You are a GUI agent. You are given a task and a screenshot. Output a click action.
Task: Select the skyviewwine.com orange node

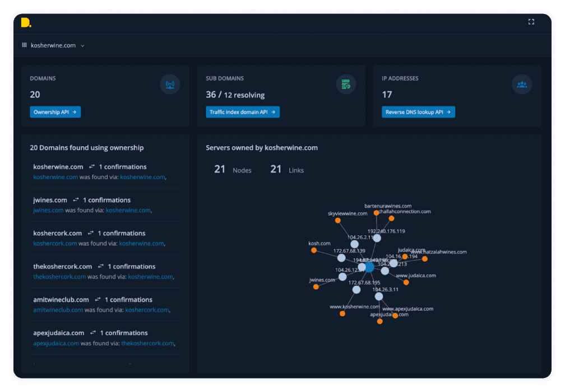[337, 220]
